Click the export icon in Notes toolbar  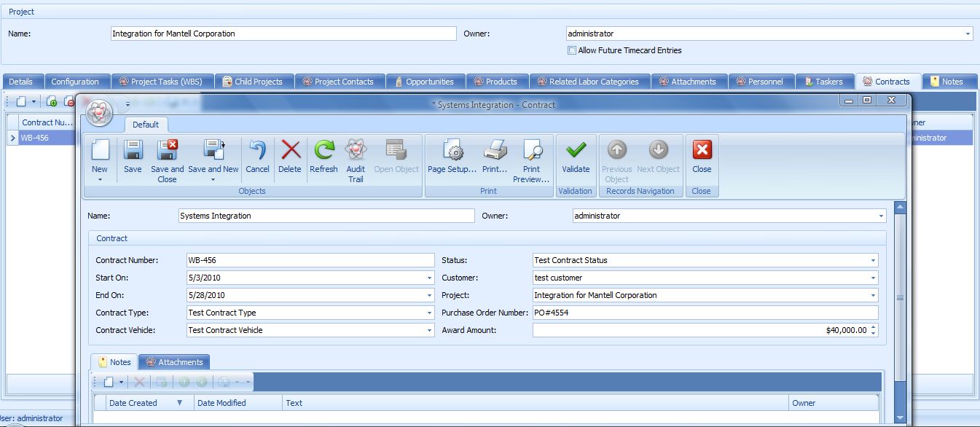tap(225, 382)
